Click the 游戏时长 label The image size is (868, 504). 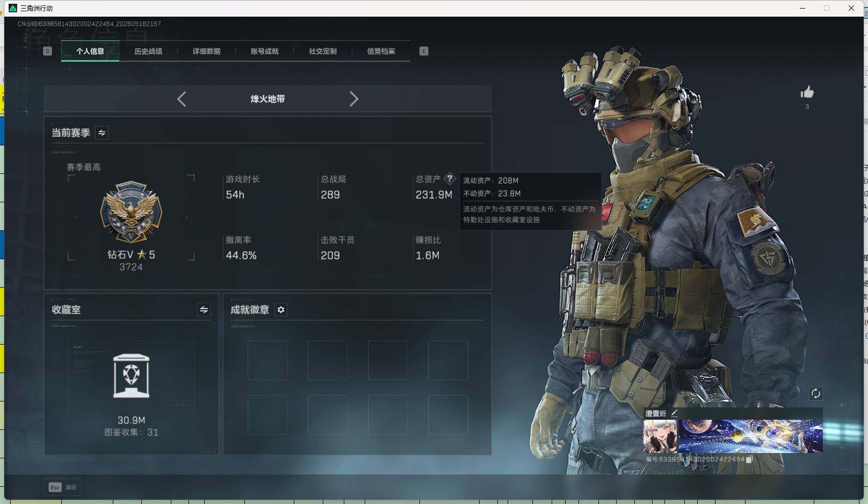[243, 179]
